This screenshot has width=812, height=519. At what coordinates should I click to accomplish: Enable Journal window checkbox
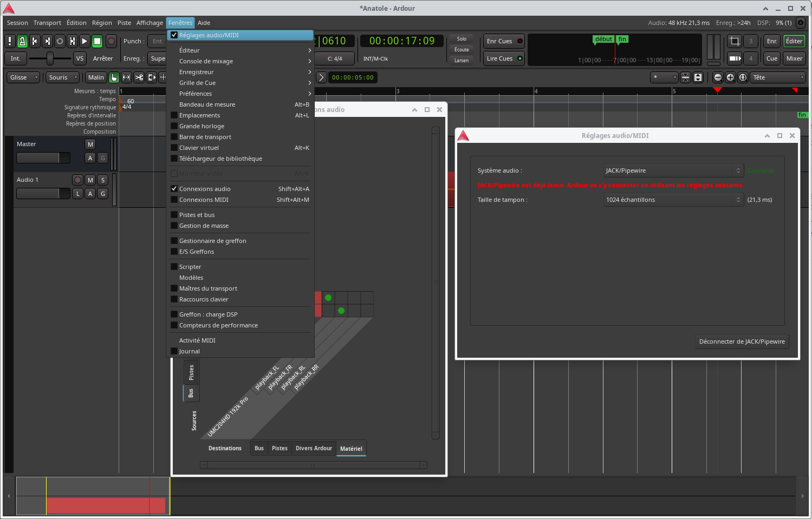174,351
